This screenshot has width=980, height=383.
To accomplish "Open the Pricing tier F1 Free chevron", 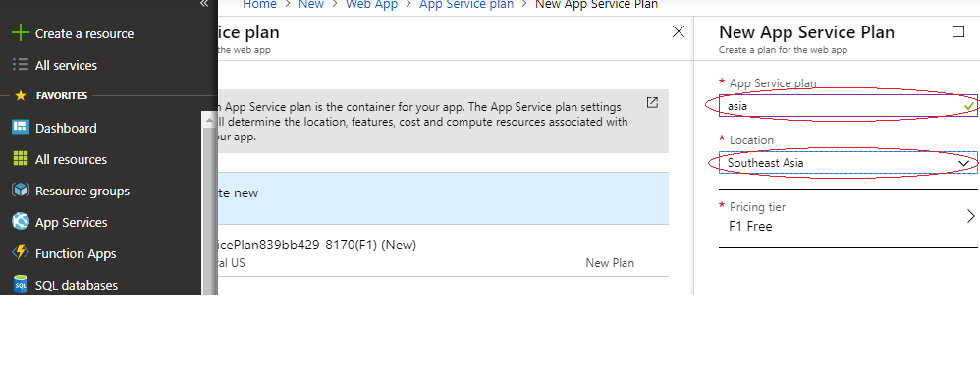I will pos(970,216).
